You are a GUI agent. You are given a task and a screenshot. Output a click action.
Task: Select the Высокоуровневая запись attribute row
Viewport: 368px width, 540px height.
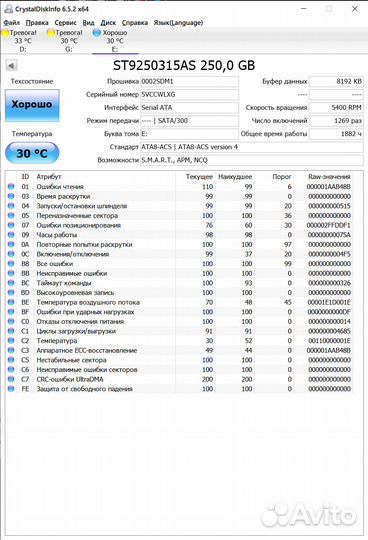[x=180, y=293]
